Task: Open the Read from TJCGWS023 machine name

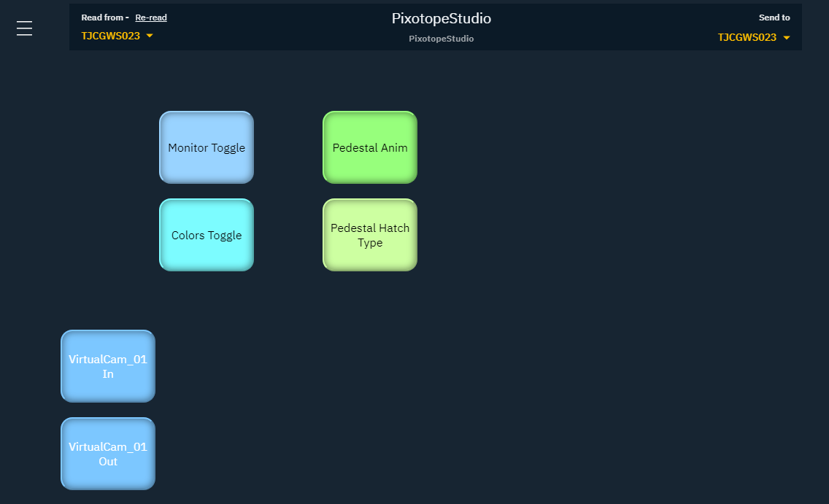Action: point(110,36)
